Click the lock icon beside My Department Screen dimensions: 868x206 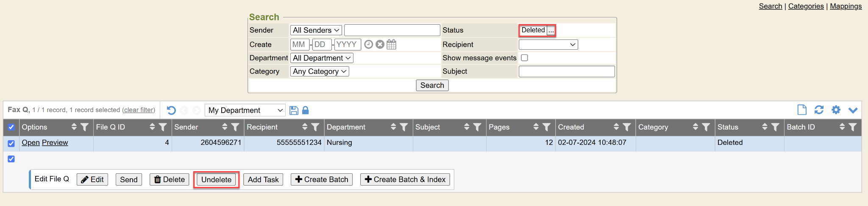305,110
